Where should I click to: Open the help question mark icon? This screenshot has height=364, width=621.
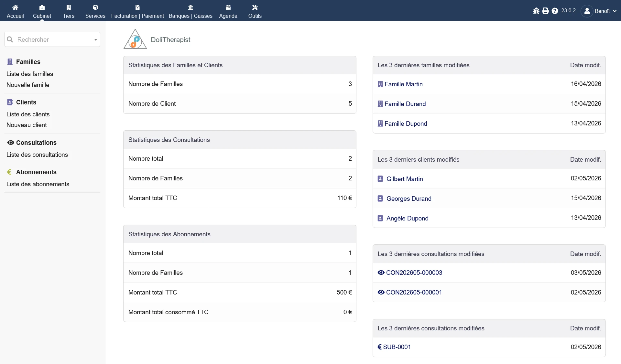(555, 11)
